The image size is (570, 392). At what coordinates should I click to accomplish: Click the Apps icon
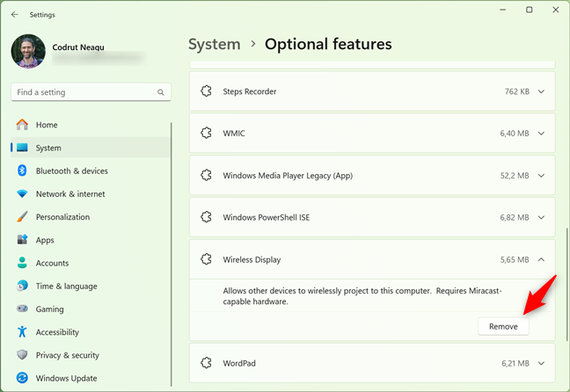22,239
